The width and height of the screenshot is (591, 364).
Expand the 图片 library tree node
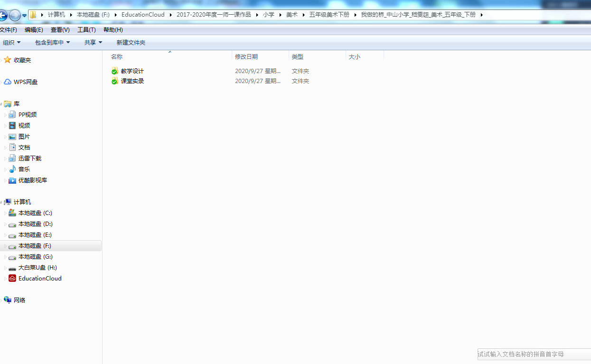pos(6,137)
